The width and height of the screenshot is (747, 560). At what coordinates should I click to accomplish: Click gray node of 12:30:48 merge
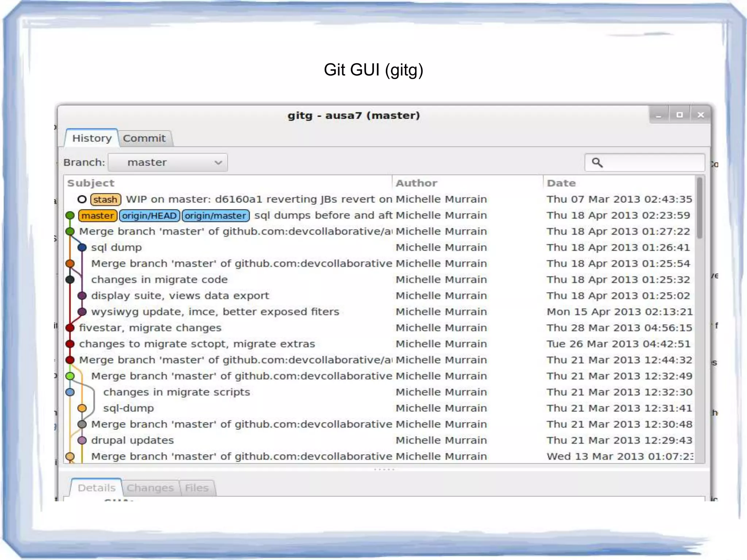click(x=82, y=424)
